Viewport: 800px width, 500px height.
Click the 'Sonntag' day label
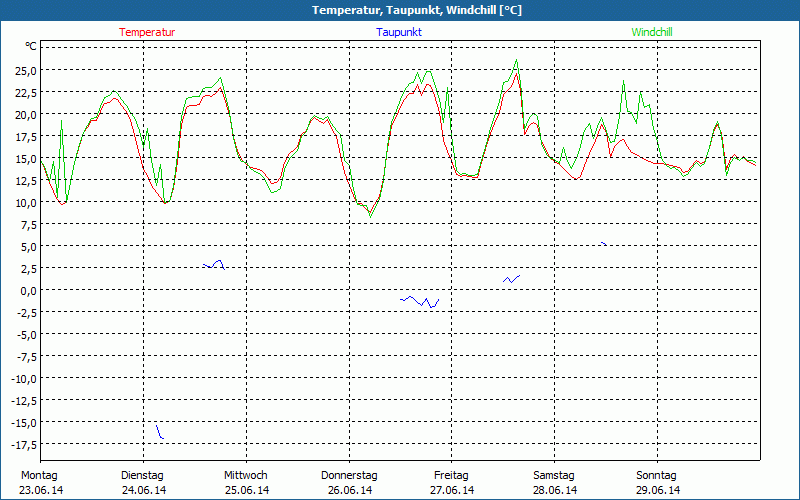[x=656, y=476]
